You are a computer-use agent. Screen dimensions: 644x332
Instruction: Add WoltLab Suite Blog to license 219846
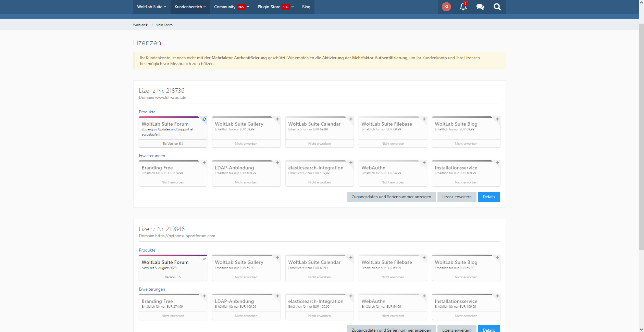pos(497,257)
